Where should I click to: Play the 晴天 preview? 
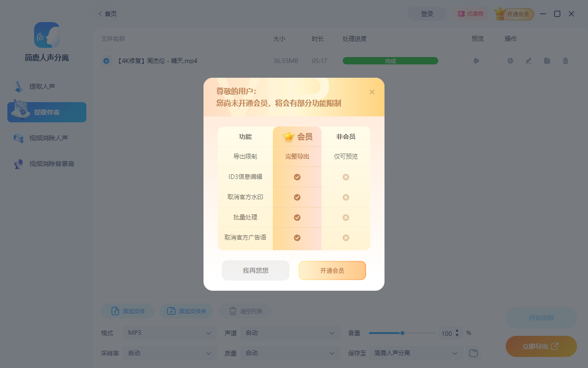(476, 60)
